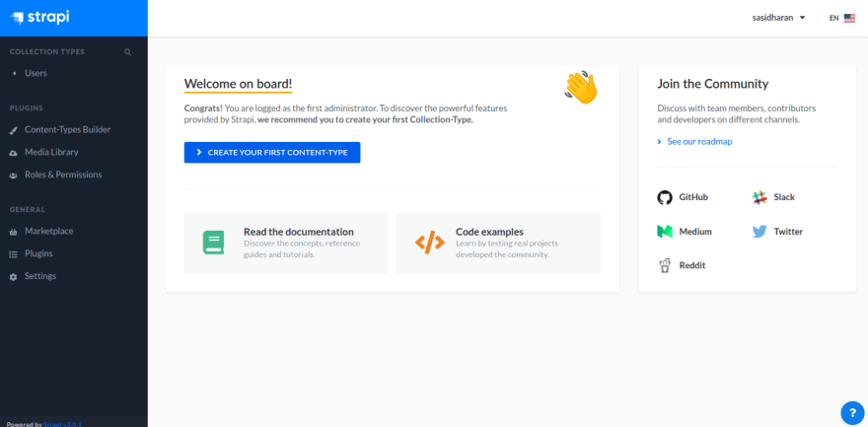Click the orange code brackets icon
868x427 pixels.
click(x=430, y=243)
